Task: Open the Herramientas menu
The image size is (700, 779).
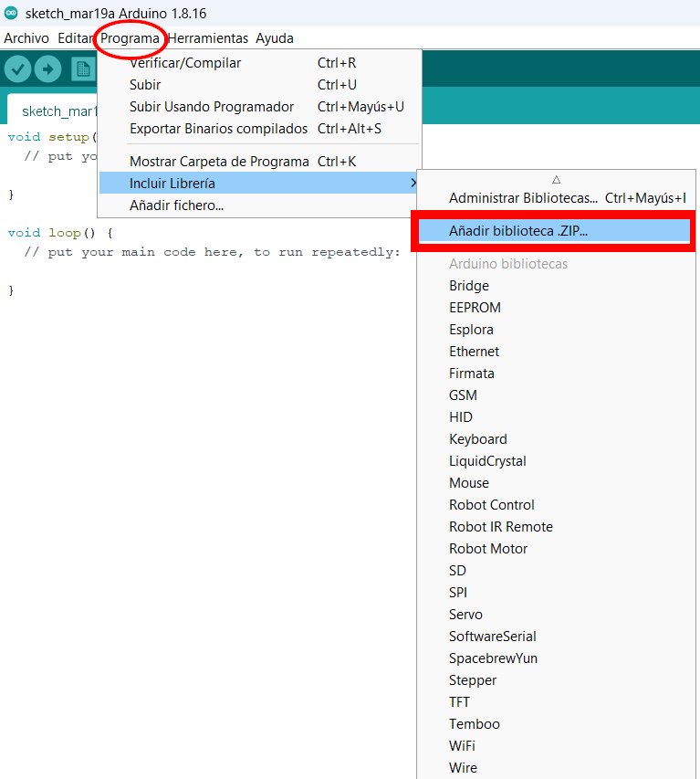Action: (x=208, y=38)
